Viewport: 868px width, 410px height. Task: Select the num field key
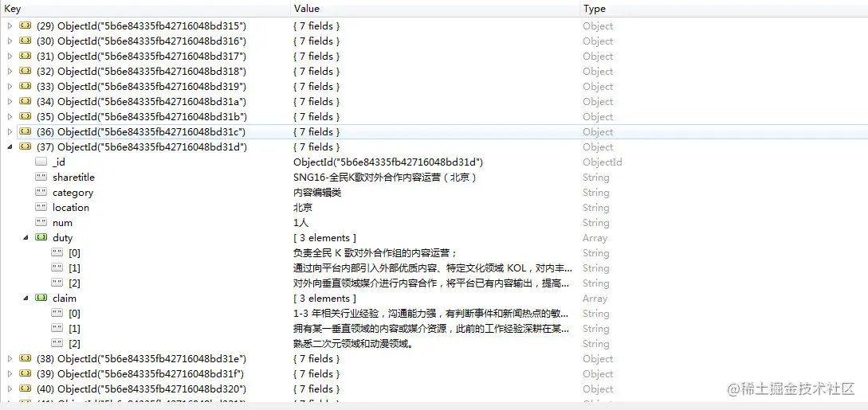coord(62,223)
